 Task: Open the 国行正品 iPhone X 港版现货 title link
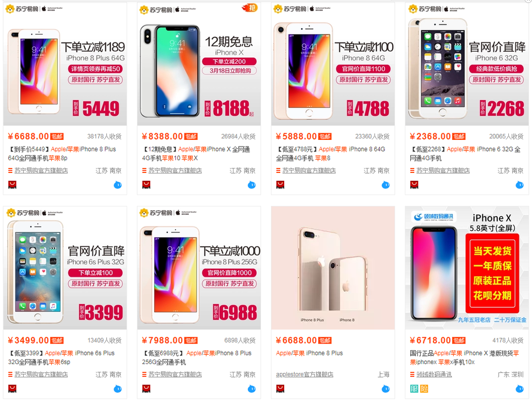[x=464, y=357]
